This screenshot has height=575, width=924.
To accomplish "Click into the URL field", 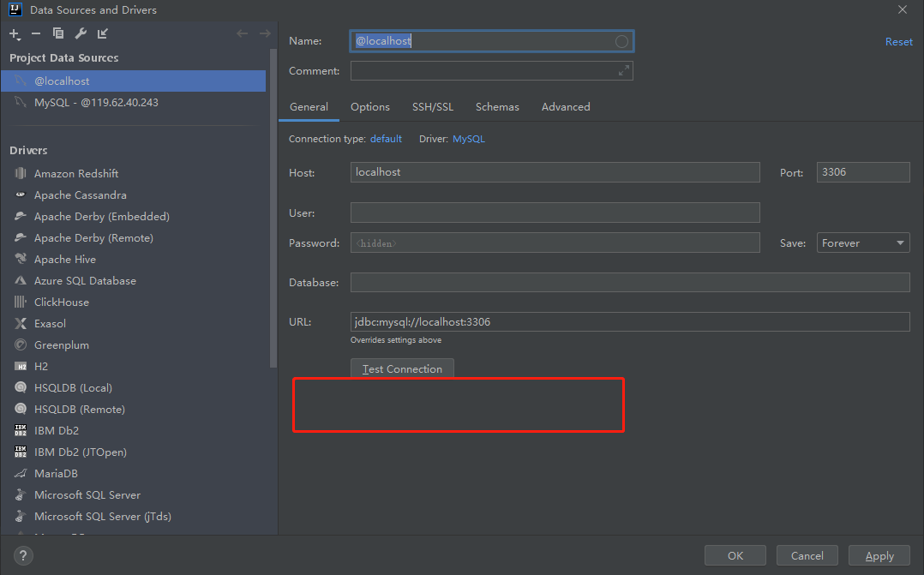I will pyautogui.click(x=630, y=321).
